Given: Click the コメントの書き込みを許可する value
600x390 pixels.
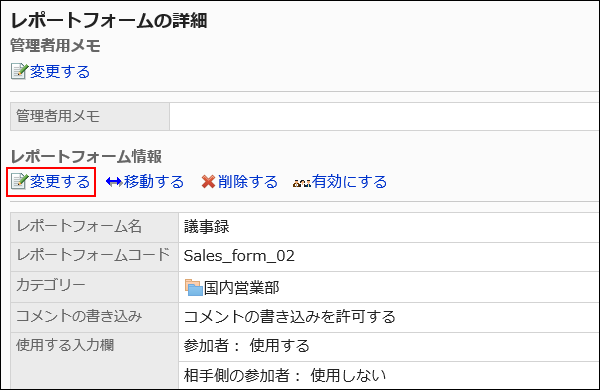Looking at the screenshot, I should (290, 317).
